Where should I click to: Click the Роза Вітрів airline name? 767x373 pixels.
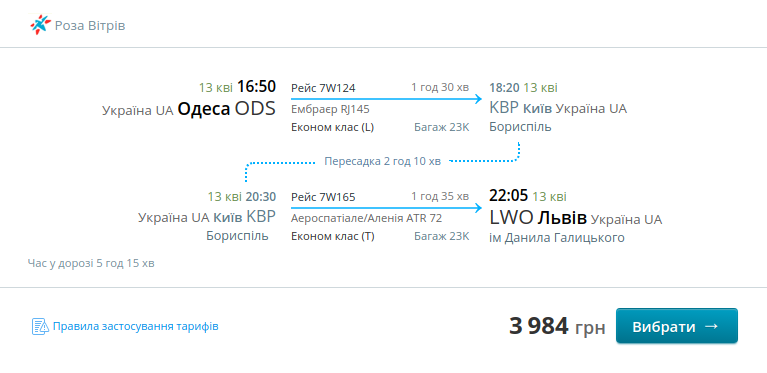click(x=90, y=25)
